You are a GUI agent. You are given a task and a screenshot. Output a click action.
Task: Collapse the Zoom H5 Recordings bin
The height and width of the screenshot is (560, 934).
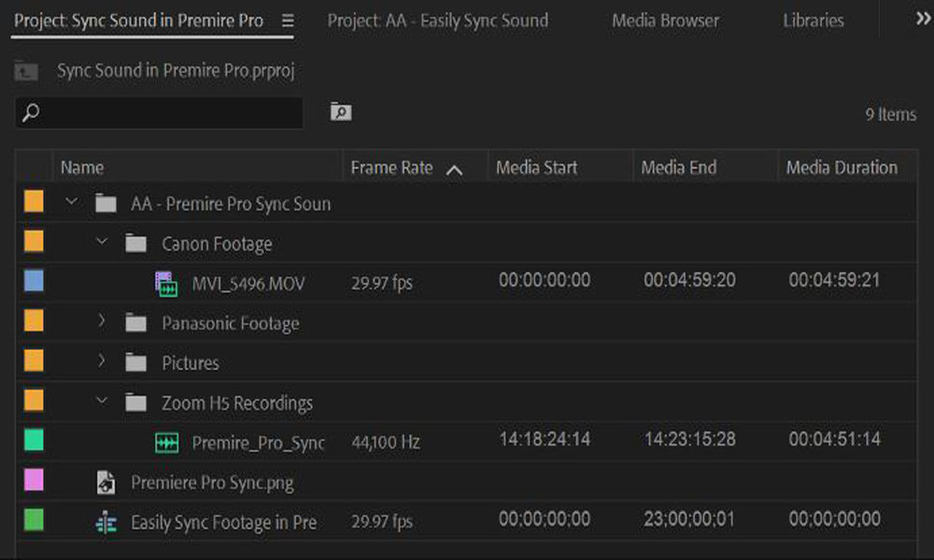tap(102, 401)
